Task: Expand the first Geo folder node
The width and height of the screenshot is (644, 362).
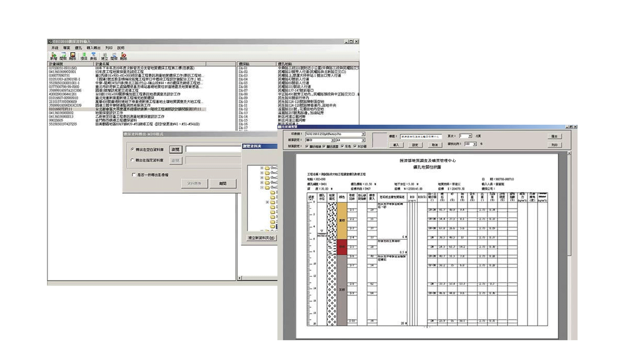Action: tap(262, 168)
